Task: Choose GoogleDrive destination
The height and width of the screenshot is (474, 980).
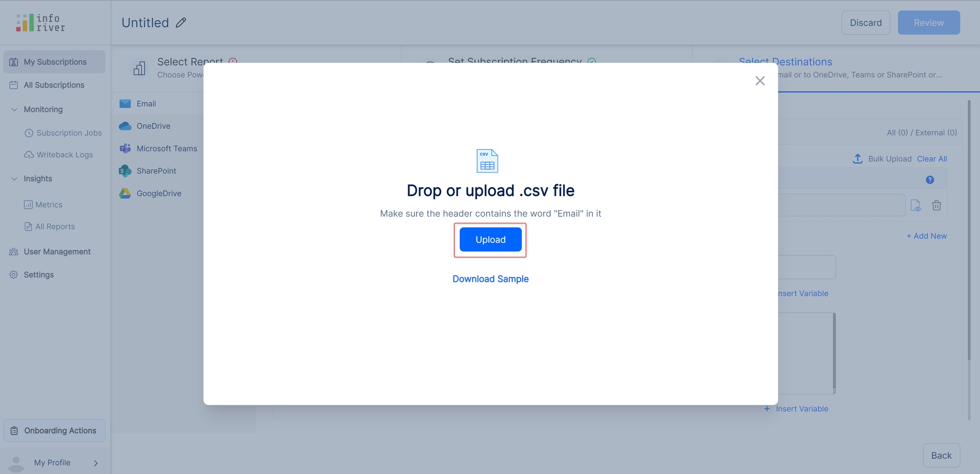Action: [x=159, y=193]
